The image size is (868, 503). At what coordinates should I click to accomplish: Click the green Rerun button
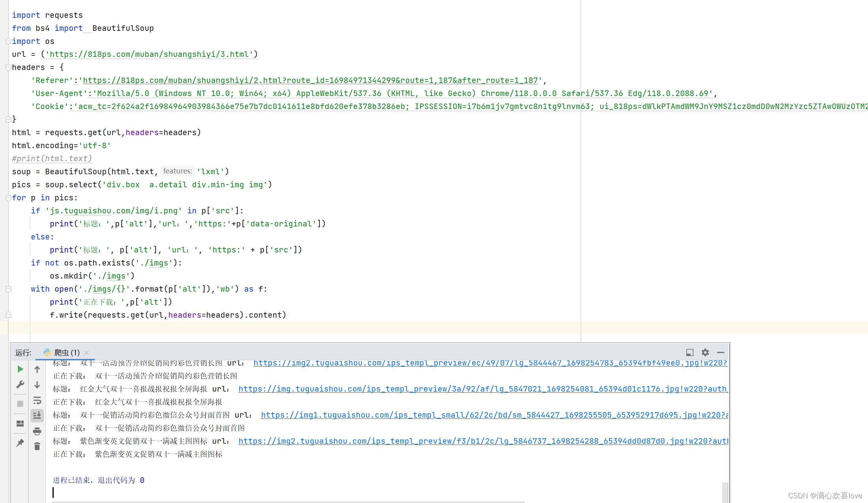(x=20, y=369)
